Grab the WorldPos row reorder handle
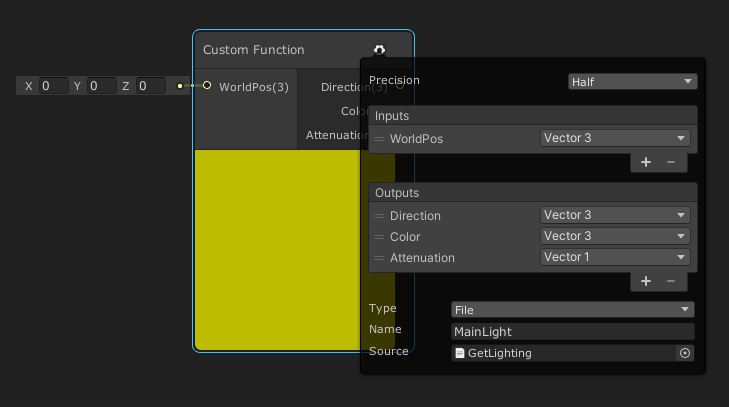The height and width of the screenshot is (407, 729). (x=379, y=139)
